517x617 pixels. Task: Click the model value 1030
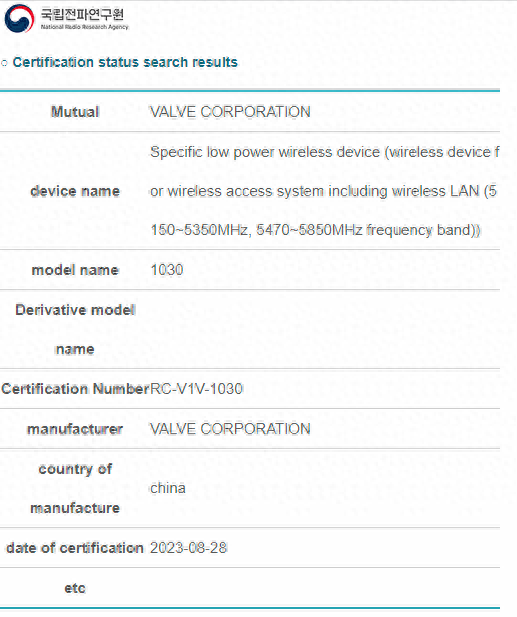[x=167, y=270]
